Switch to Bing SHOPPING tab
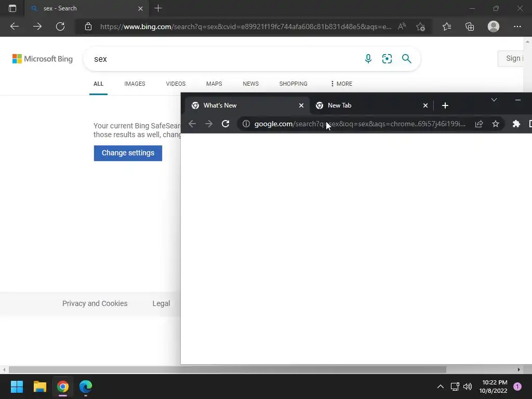532x399 pixels. (294, 84)
